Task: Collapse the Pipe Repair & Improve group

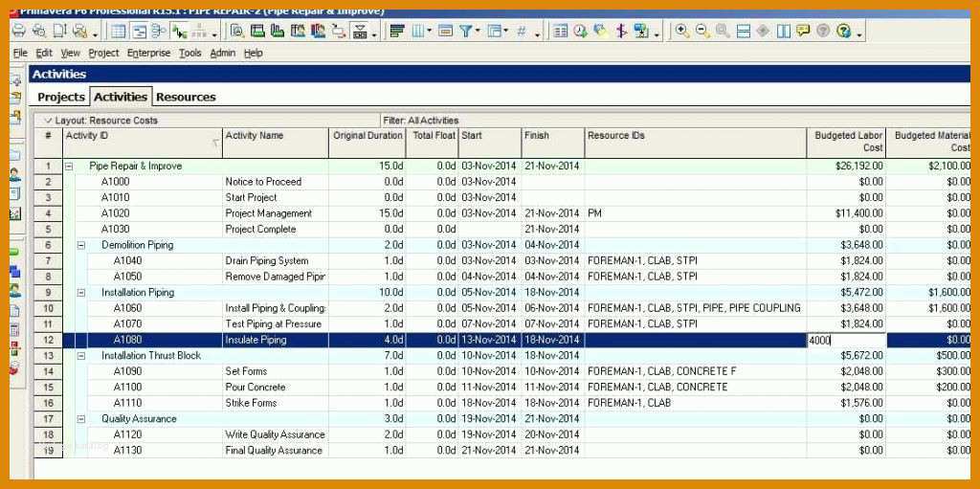Action: click(69, 167)
